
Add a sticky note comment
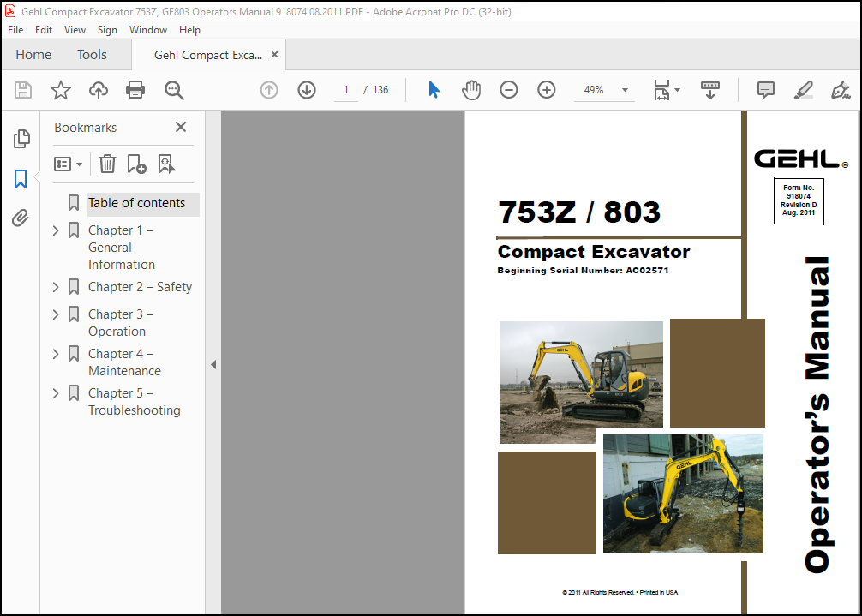coord(765,90)
